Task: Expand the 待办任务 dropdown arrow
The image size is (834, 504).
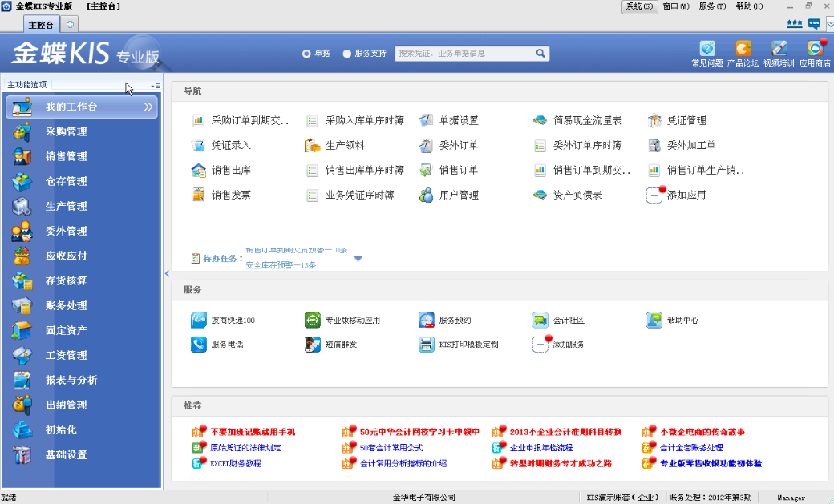Action: pos(358,258)
